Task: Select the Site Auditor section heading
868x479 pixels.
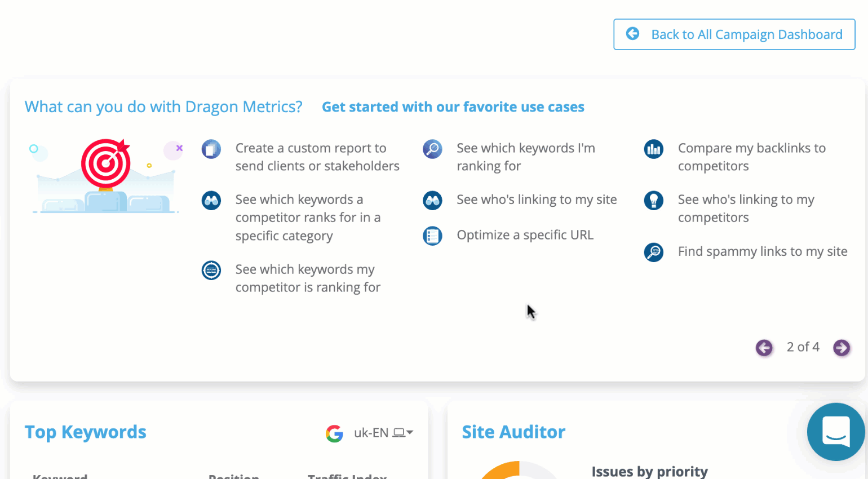Action: point(513,432)
